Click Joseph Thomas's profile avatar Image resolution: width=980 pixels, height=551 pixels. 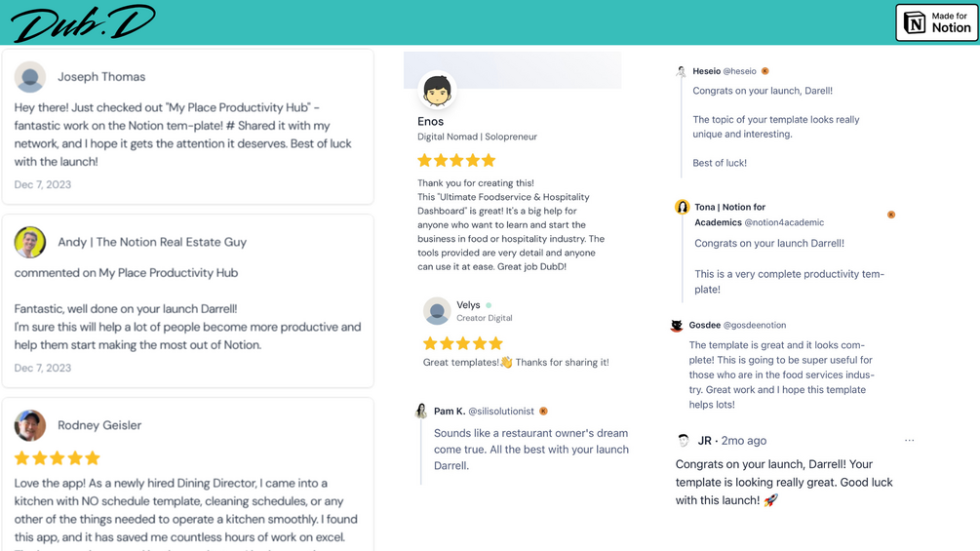pyautogui.click(x=30, y=77)
